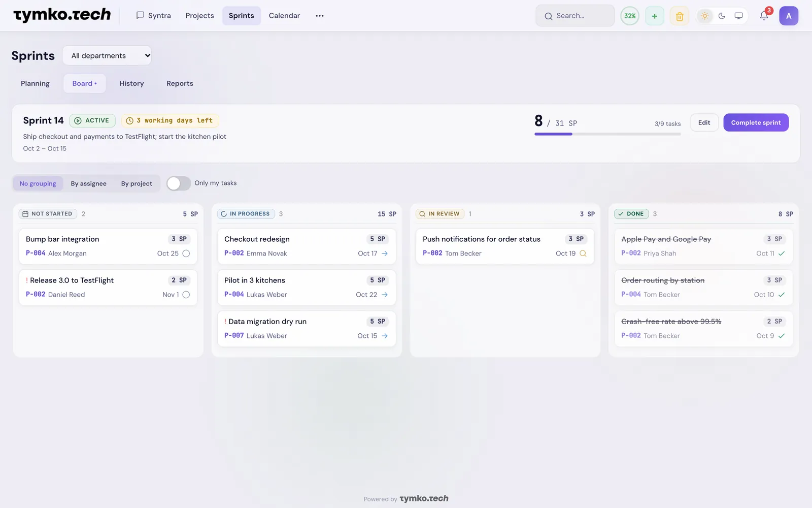The width and height of the screenshot is (812, 508).
Task: Click review magnifier icon on Push notifications card
Action: click(583, 253)
